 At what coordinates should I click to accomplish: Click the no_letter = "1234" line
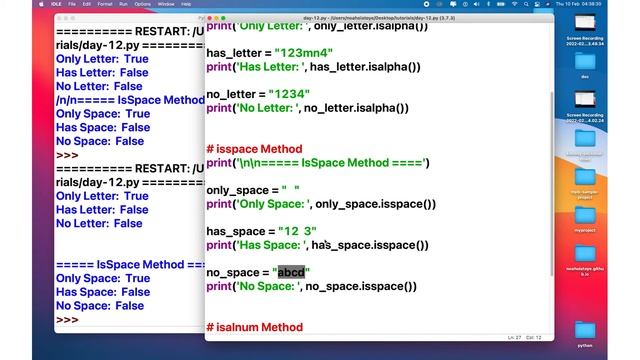258,94
